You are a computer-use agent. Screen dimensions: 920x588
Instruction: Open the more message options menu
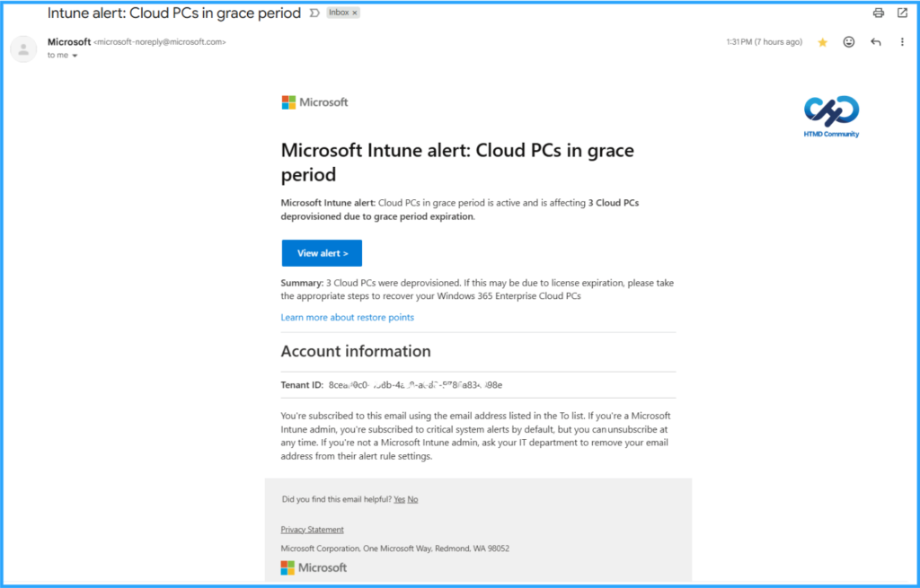click(x=902, y=41)
